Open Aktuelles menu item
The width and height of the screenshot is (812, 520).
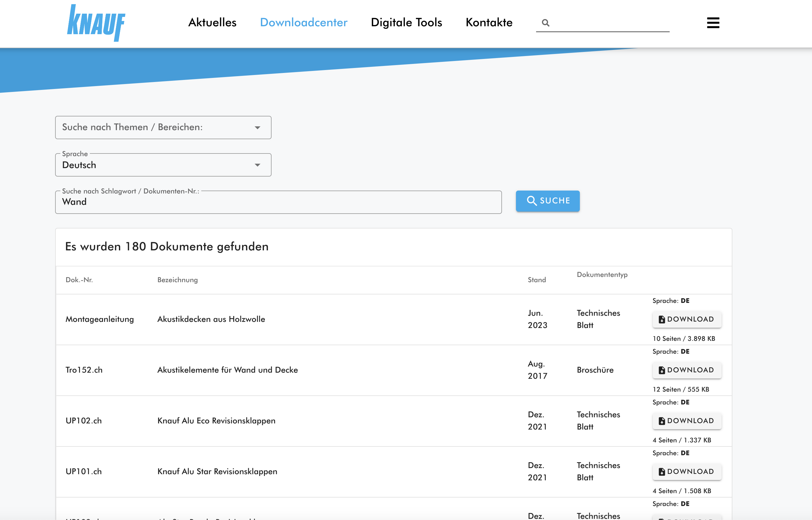tap(212, 22)
